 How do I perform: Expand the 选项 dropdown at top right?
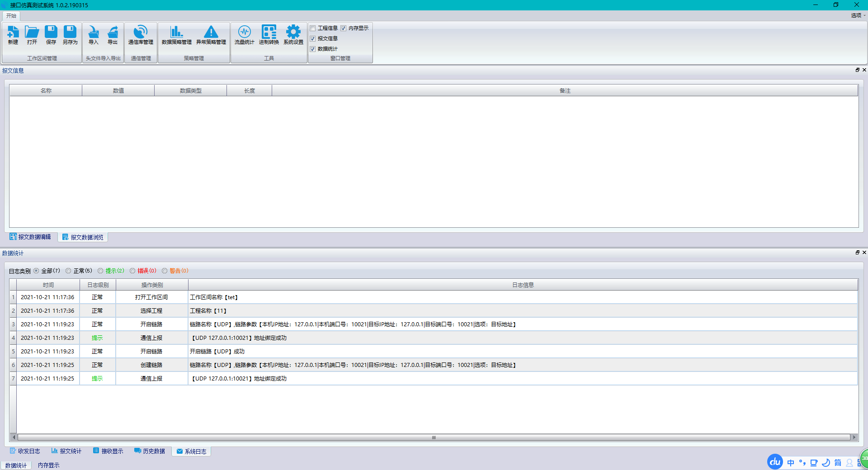pos(858,15)
